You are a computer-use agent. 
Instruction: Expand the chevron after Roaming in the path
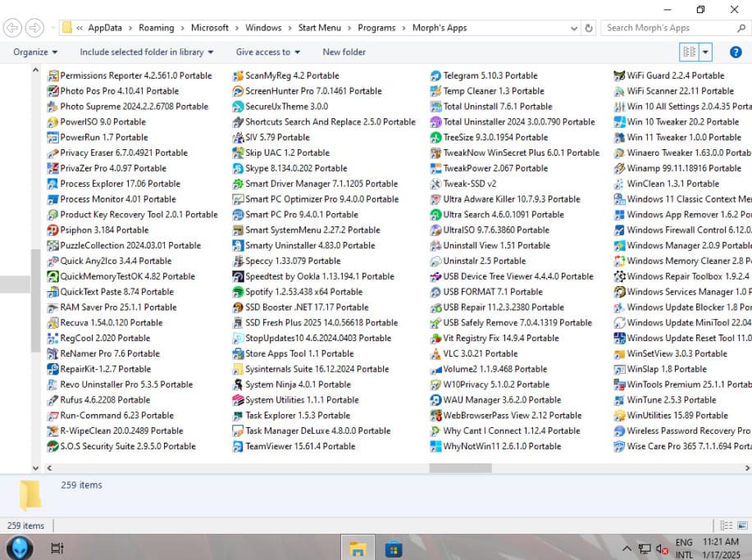pyautogui.click(x=183, y=29)
